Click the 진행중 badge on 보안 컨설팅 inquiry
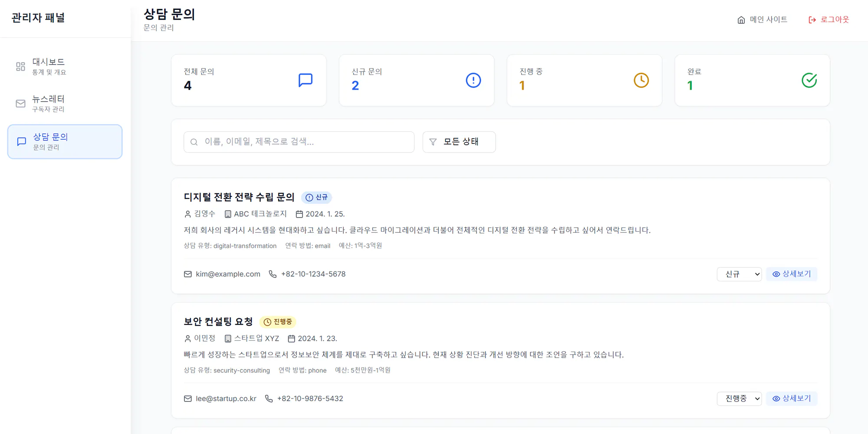This screenshot has height=434, width=868. click(x=278, y=322)
